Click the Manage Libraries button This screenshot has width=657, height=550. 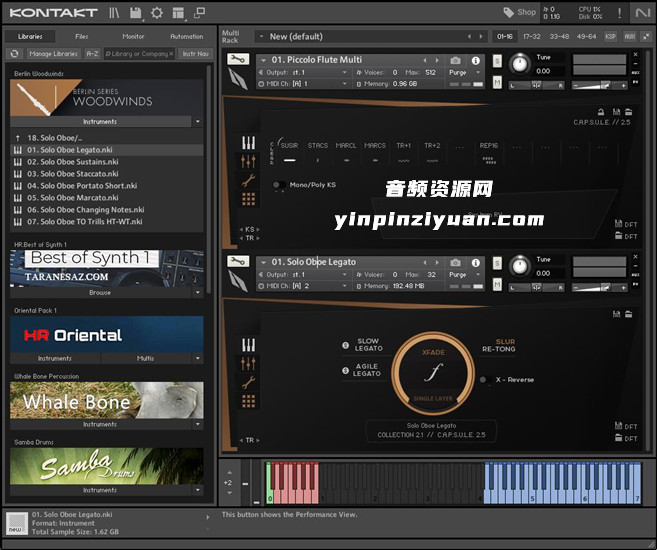coord(53,53)
